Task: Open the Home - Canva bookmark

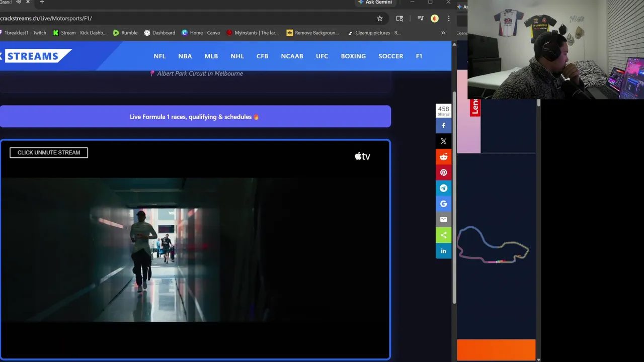Action: point(201,33)
